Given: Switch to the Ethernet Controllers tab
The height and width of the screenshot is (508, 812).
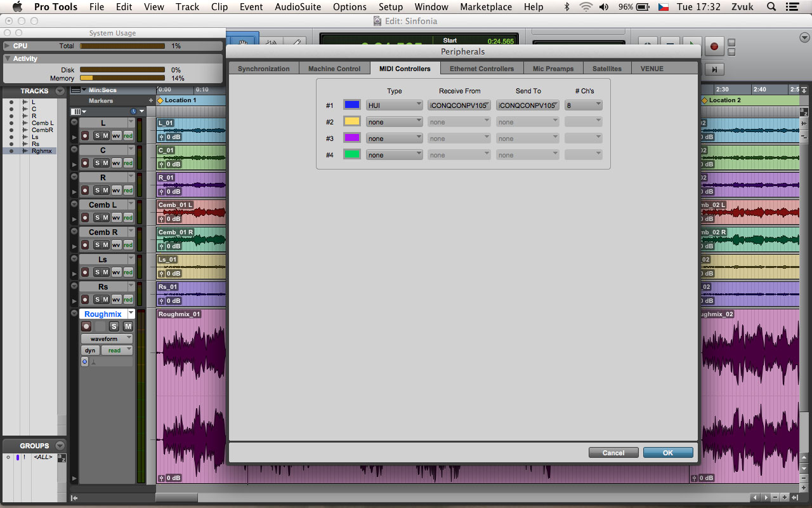Looking at the screenshot, I should point(481,69).
